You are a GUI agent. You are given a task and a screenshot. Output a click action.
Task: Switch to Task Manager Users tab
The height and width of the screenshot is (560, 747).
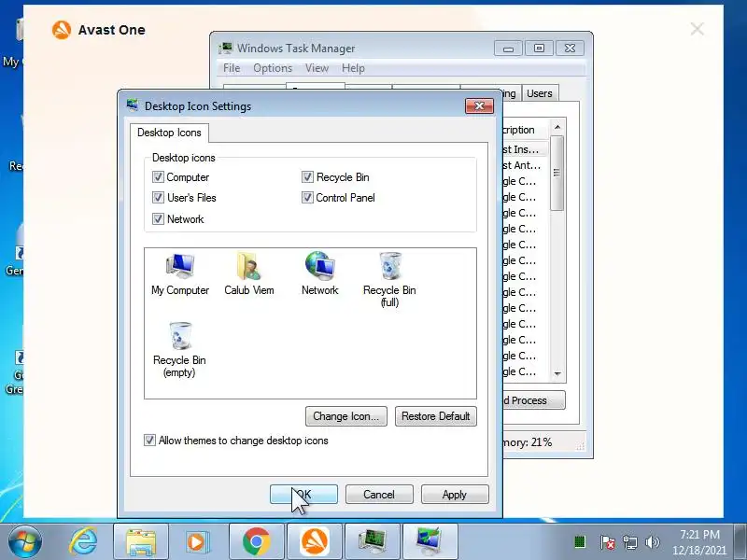pos(540,93)
